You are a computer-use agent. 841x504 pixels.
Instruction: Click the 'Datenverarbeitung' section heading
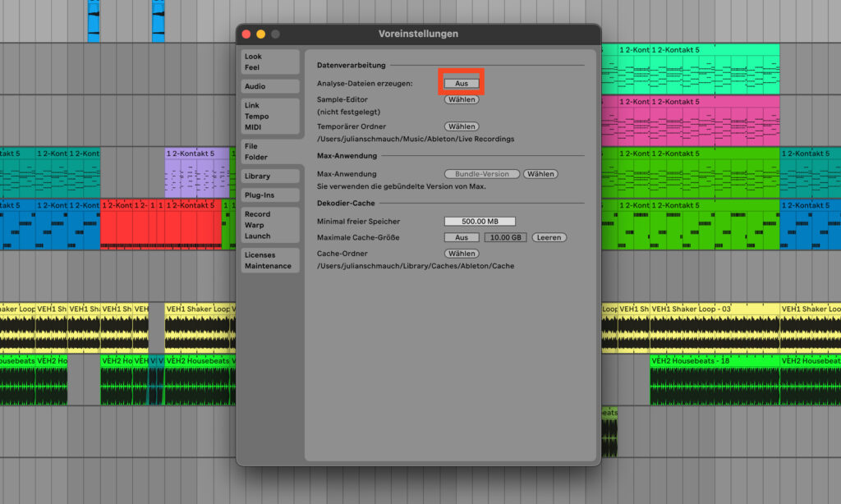click(x=351, y=66)
